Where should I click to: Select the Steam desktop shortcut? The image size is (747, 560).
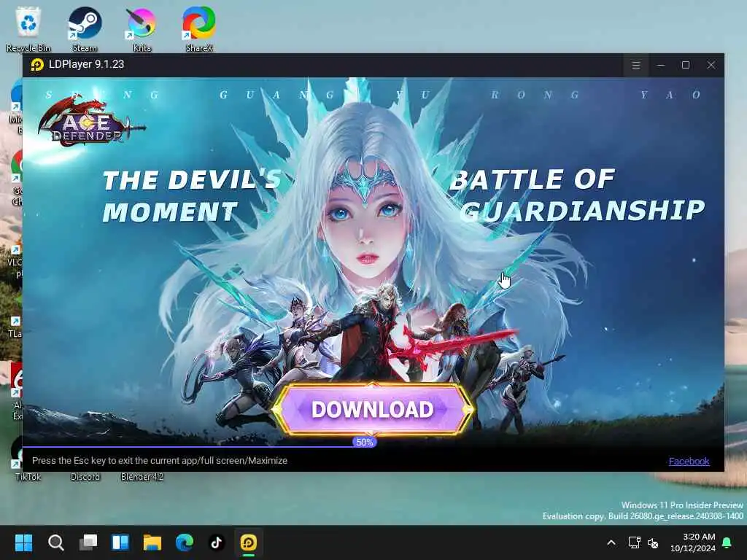85,28
